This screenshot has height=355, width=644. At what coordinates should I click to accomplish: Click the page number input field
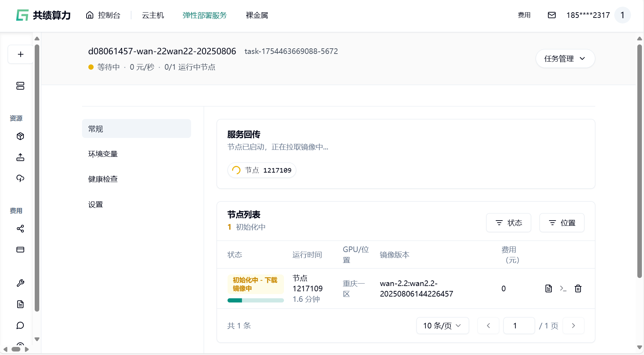pyautogui.click(x=519, y=326)
